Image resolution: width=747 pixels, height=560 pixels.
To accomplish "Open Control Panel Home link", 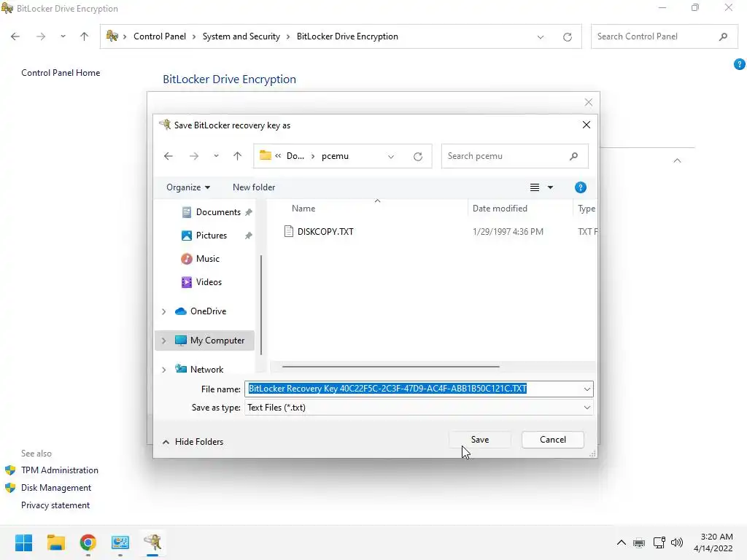I will (x=61, y=73).
